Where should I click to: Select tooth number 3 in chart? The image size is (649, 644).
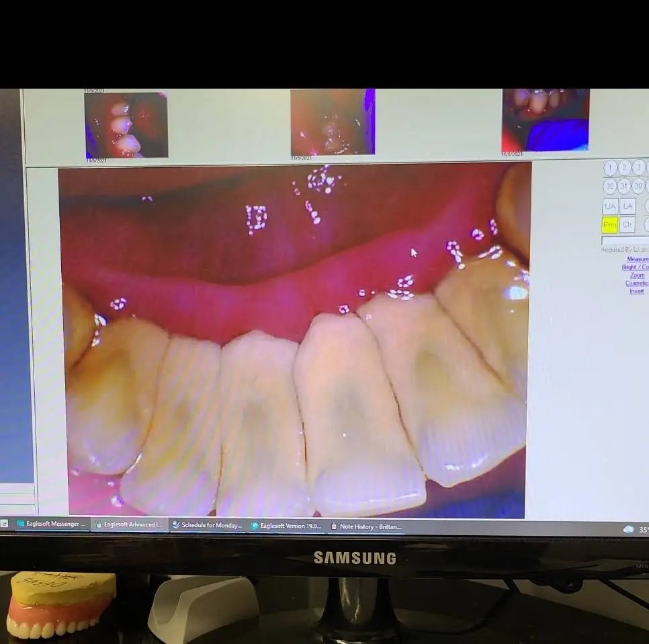[639, 167]
